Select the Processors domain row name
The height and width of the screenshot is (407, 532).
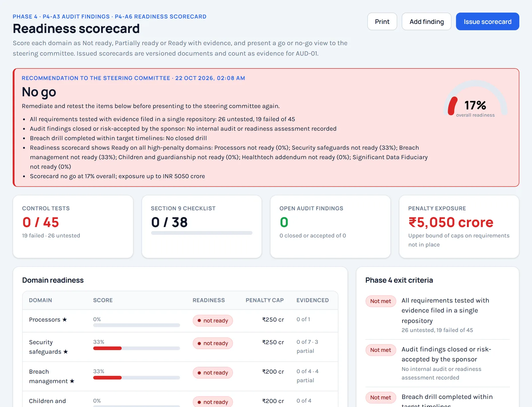click(x=45, y=320)
